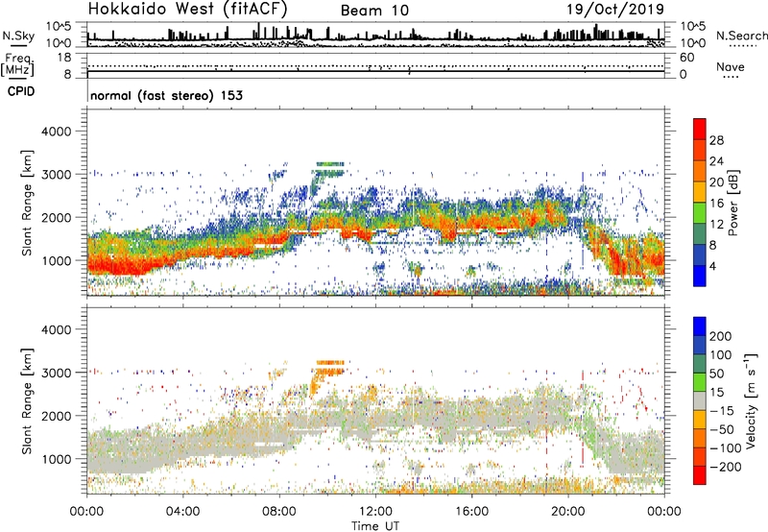This screenshot has height=532, width=768.
Task: Click '4000' on the velocity panel axis
Action: (x=57, y=329)
